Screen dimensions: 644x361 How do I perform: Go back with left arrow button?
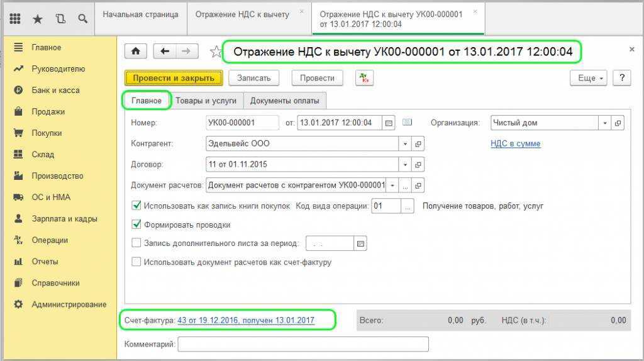165,52
